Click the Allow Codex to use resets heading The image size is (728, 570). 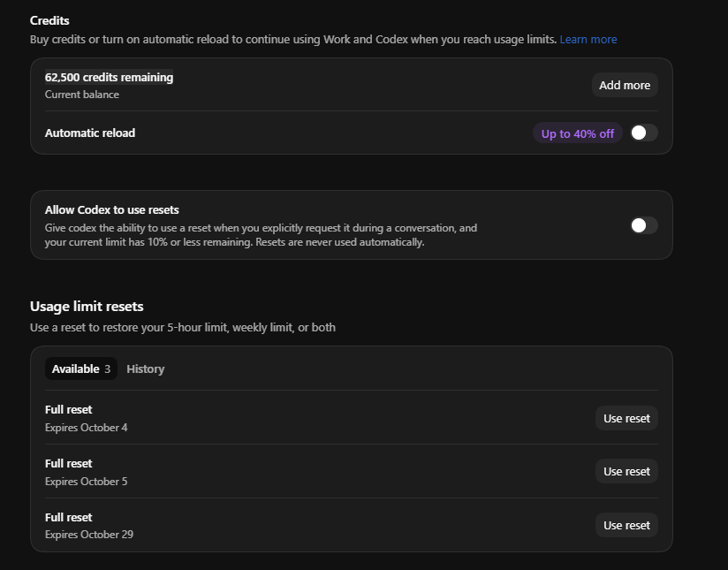(112, 210)
